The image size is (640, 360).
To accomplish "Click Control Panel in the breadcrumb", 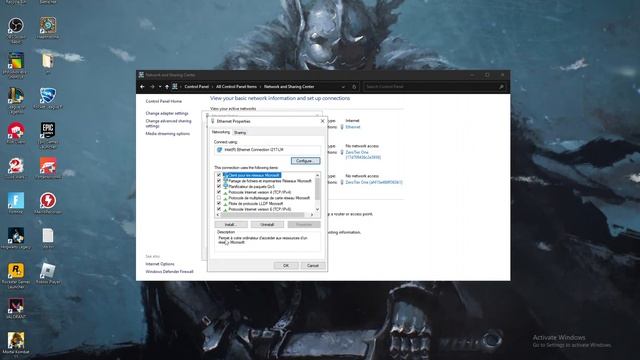I will click(196, 87).
